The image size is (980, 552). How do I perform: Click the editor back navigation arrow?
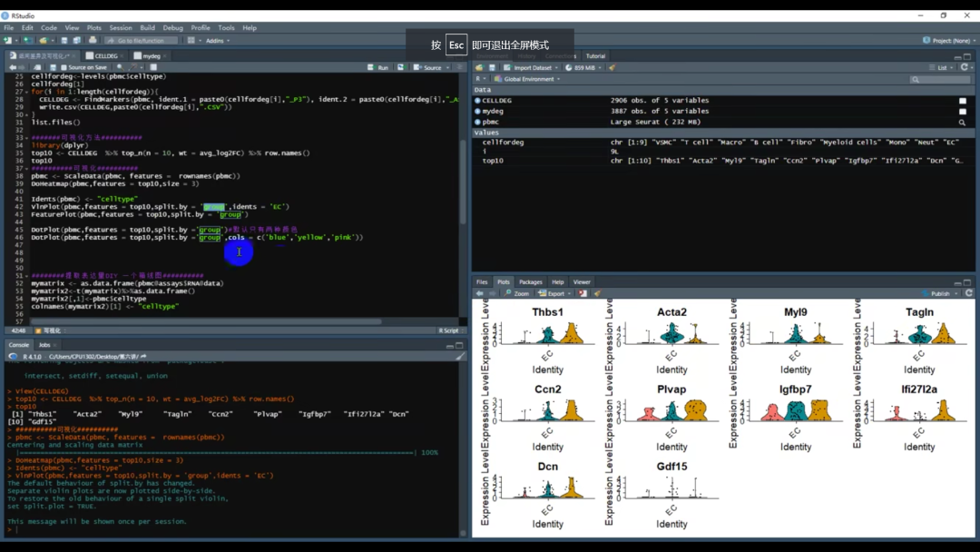coord(13,67)
